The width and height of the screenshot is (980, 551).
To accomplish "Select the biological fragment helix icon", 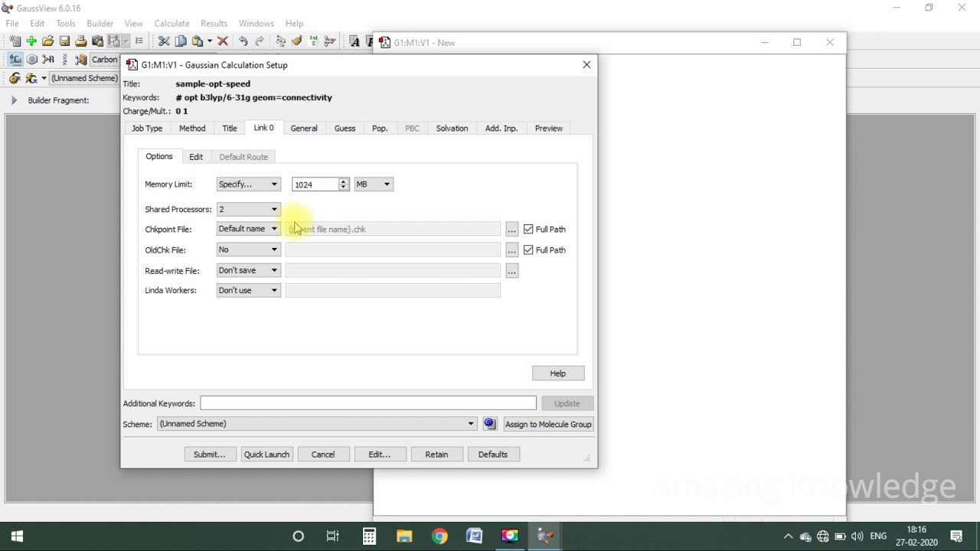I will pyautogui.click(x=65, y=60).
